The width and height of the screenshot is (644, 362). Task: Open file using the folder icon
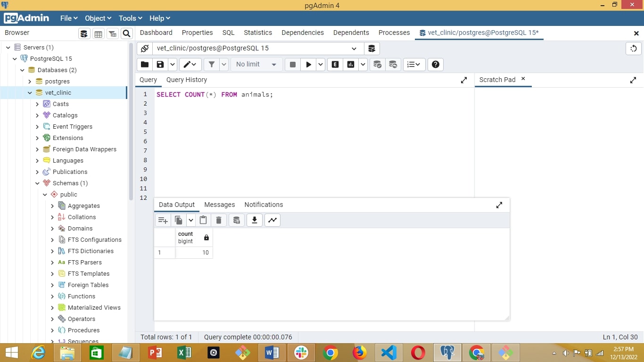(x=145, y=65)
